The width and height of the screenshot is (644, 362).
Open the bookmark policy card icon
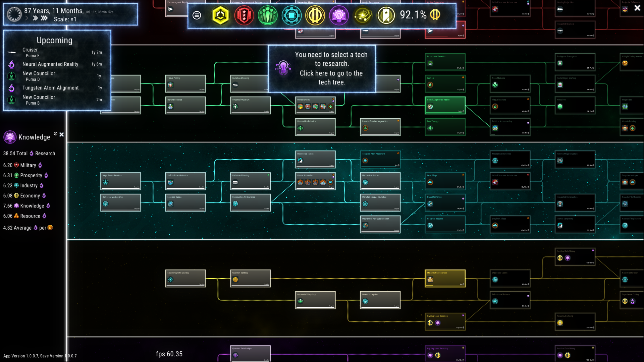pos(386,15)
